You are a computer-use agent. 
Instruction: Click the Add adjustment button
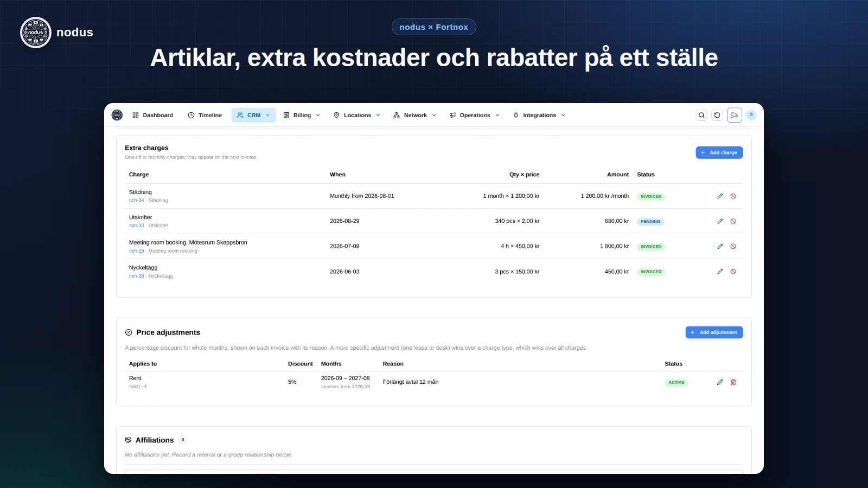714,332
